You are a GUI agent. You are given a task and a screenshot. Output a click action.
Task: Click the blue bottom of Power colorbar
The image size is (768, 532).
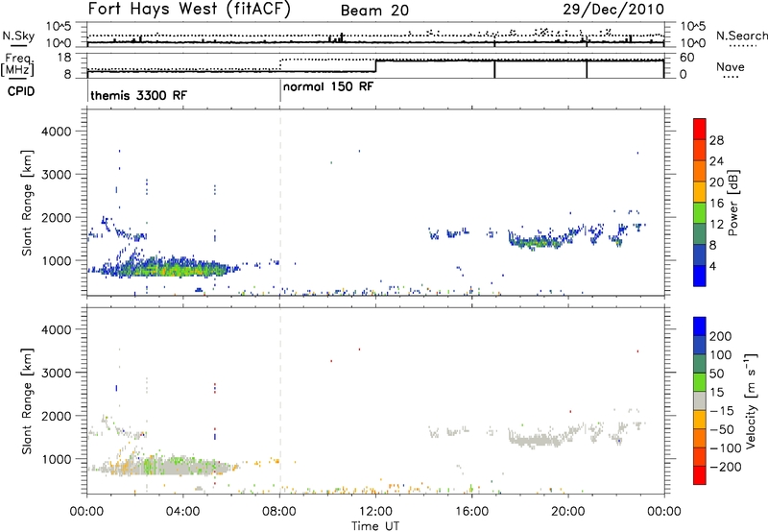tap(700, 276)
